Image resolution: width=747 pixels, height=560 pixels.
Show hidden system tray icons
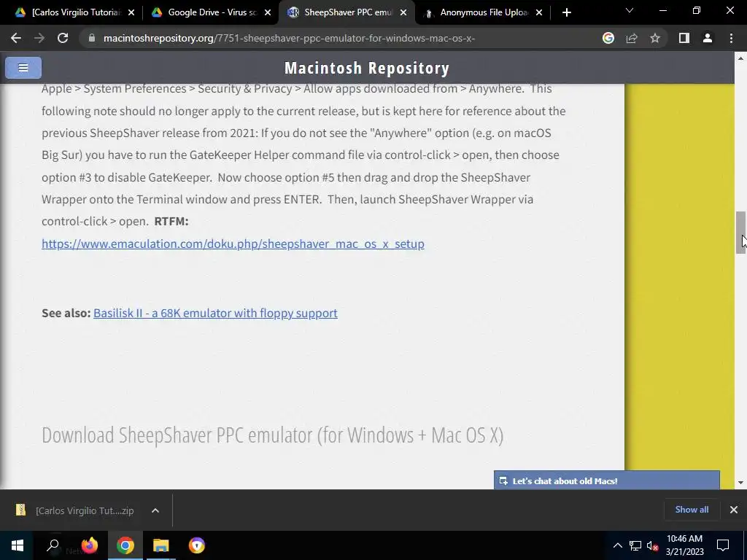[617, 545]
